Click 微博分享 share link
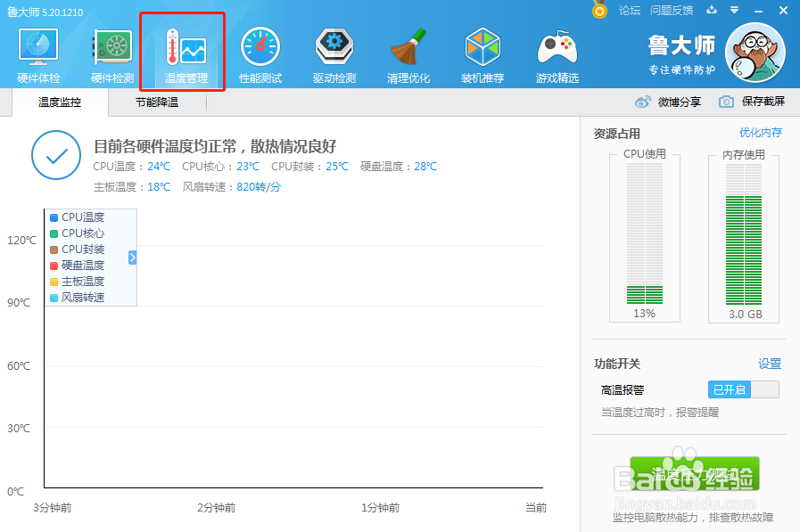This screenshot has height=532, width=800. click(x=679, y=102)
